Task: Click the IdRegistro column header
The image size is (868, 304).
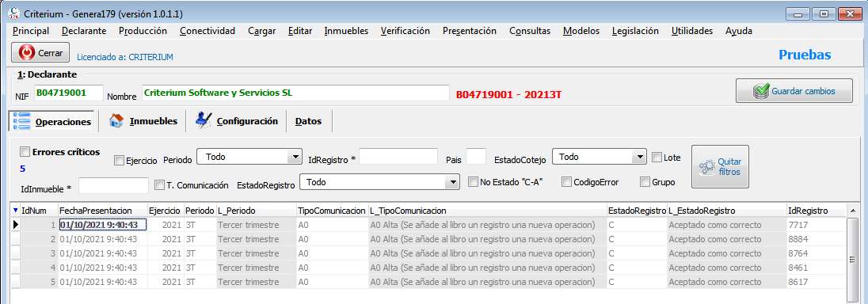Action: pos(816,211)
